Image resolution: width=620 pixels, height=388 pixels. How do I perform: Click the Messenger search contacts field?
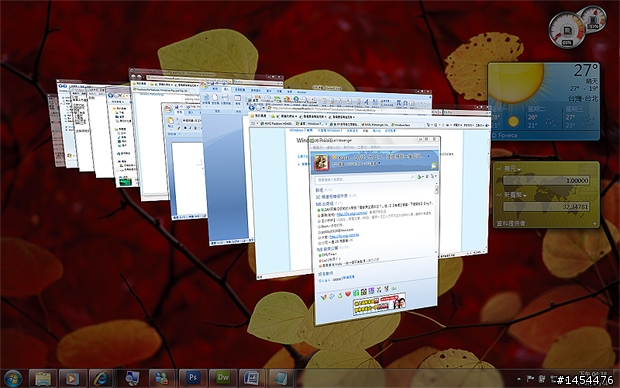(x=365, y=179)
